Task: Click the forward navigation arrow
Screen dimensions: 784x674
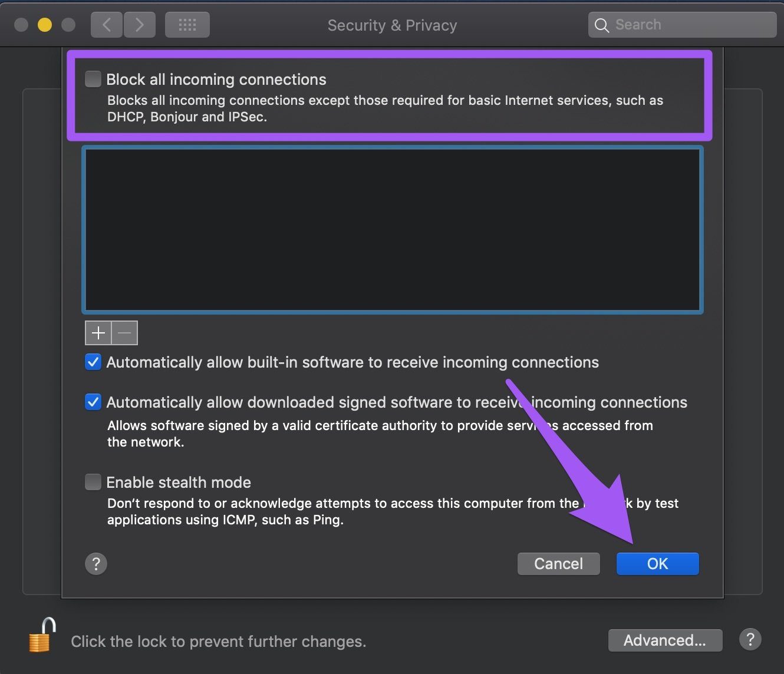Action: coord(140,25)
